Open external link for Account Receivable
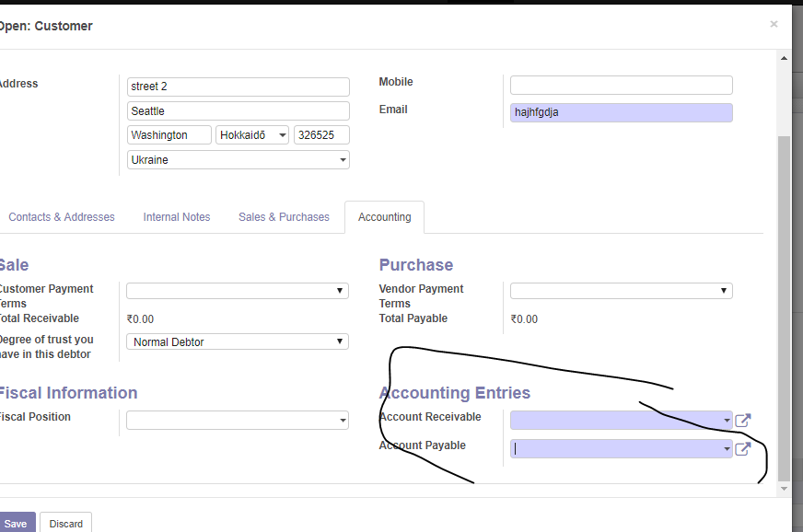Viewport: 803px width, 532px height. 743,421
